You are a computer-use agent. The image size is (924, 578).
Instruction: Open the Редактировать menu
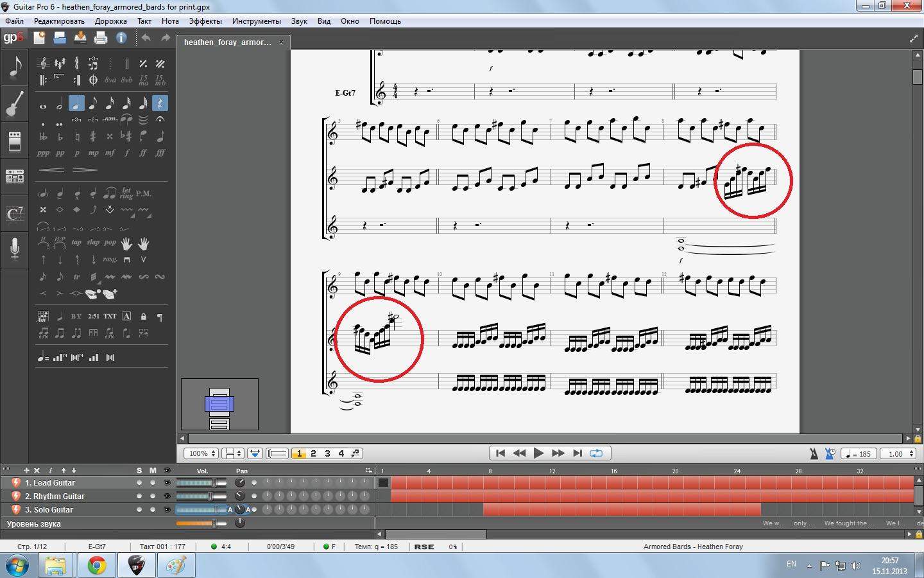pos(59,21)
